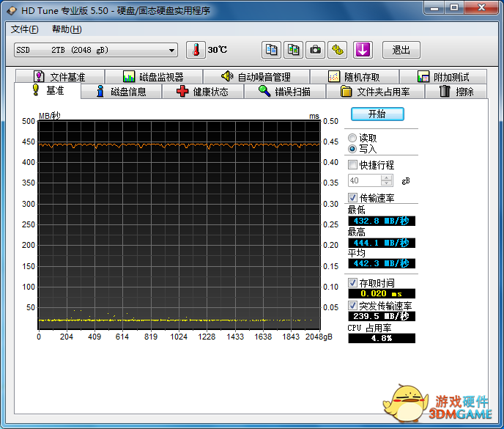504x429 pixels.
Task: Copy screenshot to clipboard toolbar icon
Action: point(293,50)
